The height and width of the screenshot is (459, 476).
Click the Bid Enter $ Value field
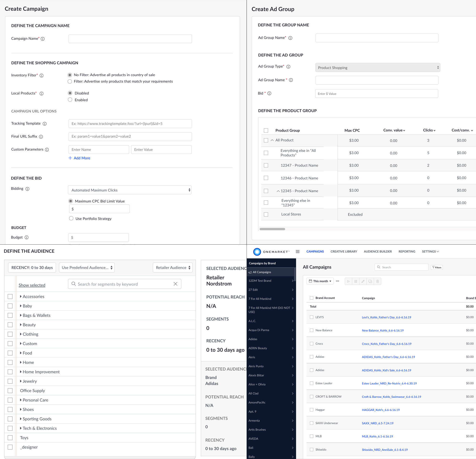(377, 94)
